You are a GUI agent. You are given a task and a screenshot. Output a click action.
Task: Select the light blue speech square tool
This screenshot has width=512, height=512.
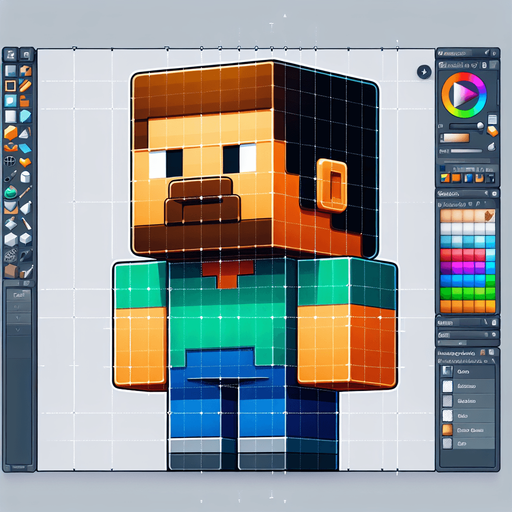[10, 101]
